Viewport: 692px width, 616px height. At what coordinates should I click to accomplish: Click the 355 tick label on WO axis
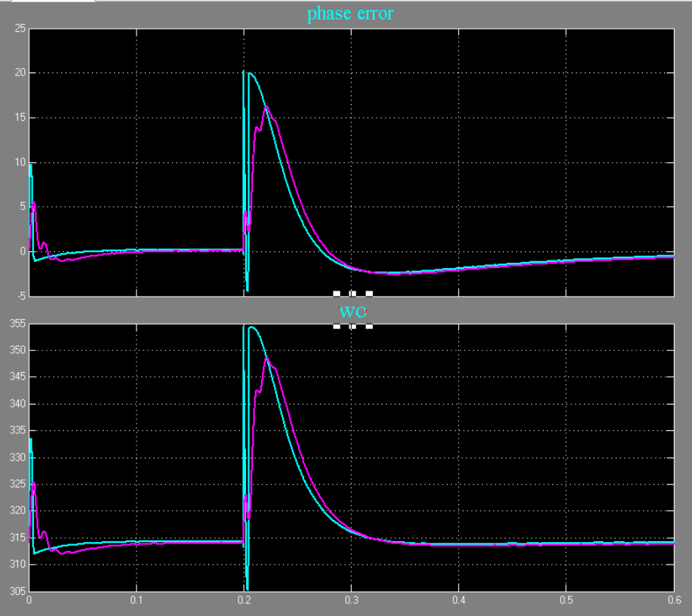(17, 323)
